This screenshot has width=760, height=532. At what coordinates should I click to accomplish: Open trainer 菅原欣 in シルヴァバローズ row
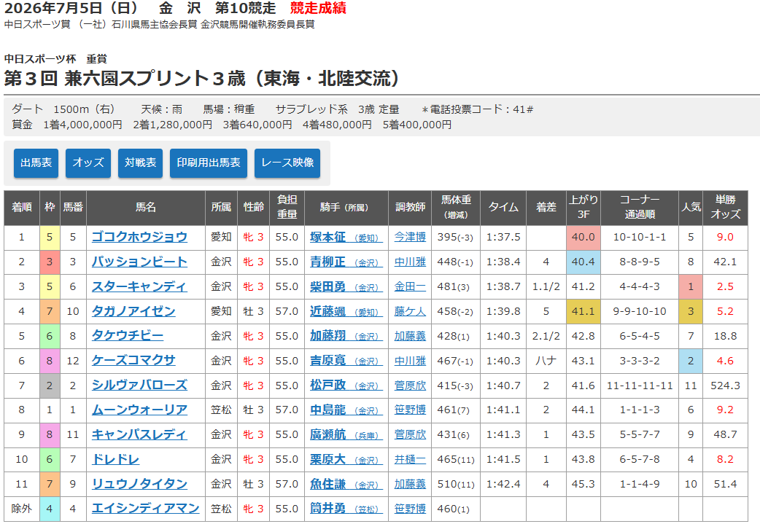(410, 386)
